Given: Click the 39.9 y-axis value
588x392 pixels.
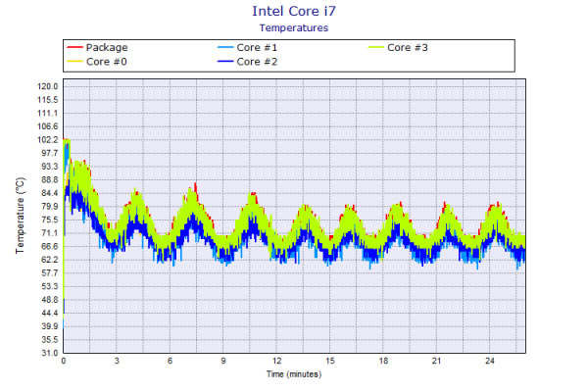Looking at the screenshot, I should click(49, 326).
